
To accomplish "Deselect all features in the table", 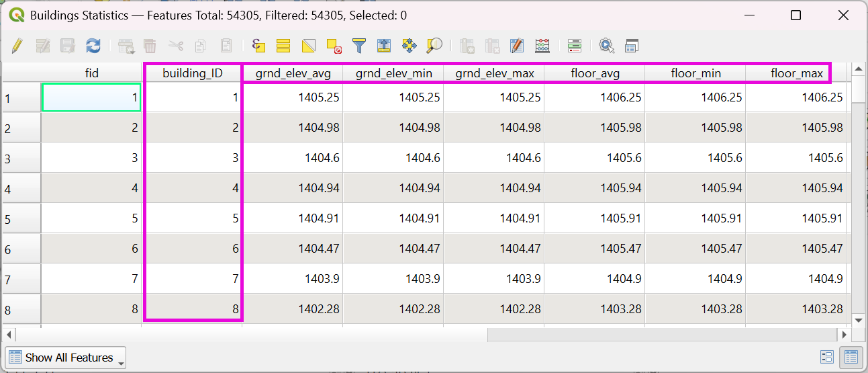I will pos(334,46).
